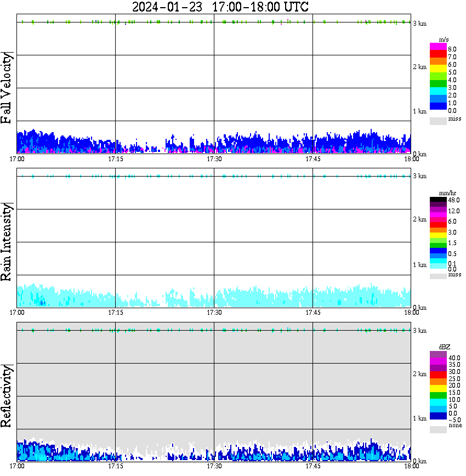This screenshot has height=476, width=466.
Task: Click the orange 3.0 mm/hr legend swatch
Action: tap(438, 230)
